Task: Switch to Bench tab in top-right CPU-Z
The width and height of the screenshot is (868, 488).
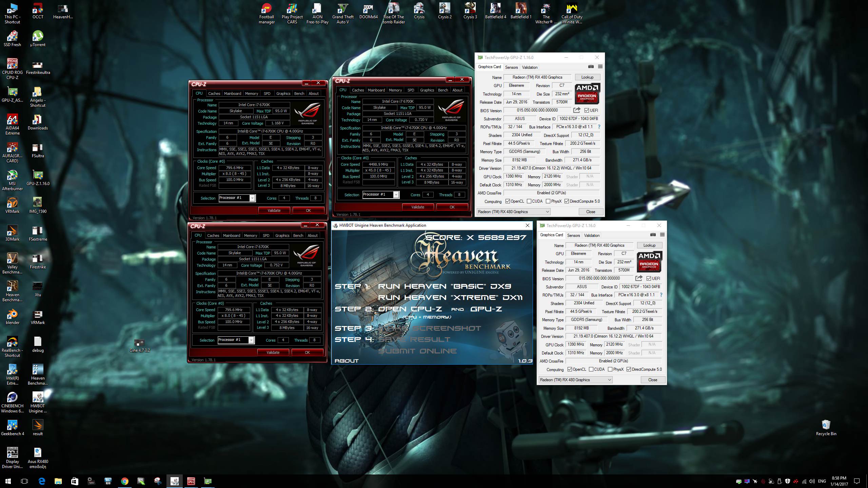Action: [443, 90]
